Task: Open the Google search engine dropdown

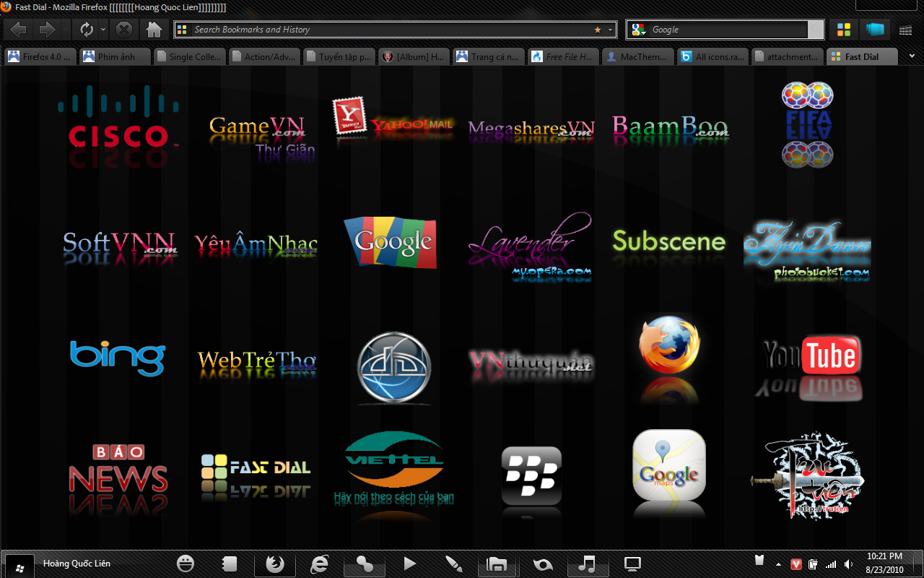Action: (x=639, y=30)
